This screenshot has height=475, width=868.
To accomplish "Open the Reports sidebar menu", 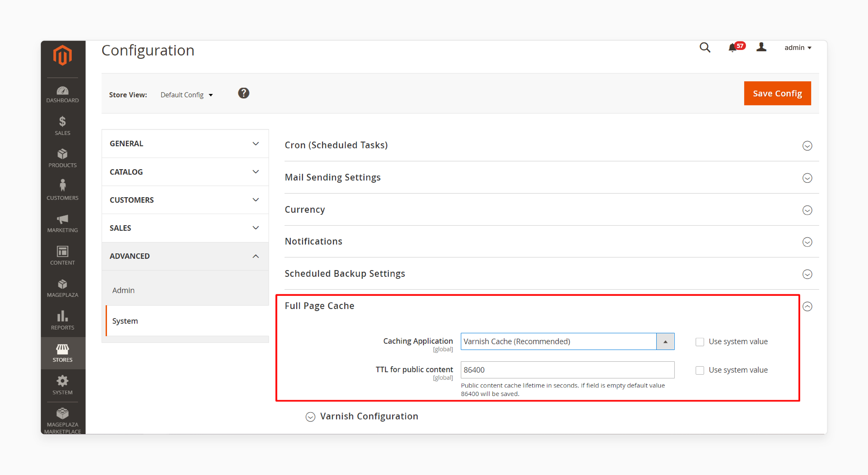I will pyautogui.click(x=62, y=320).
